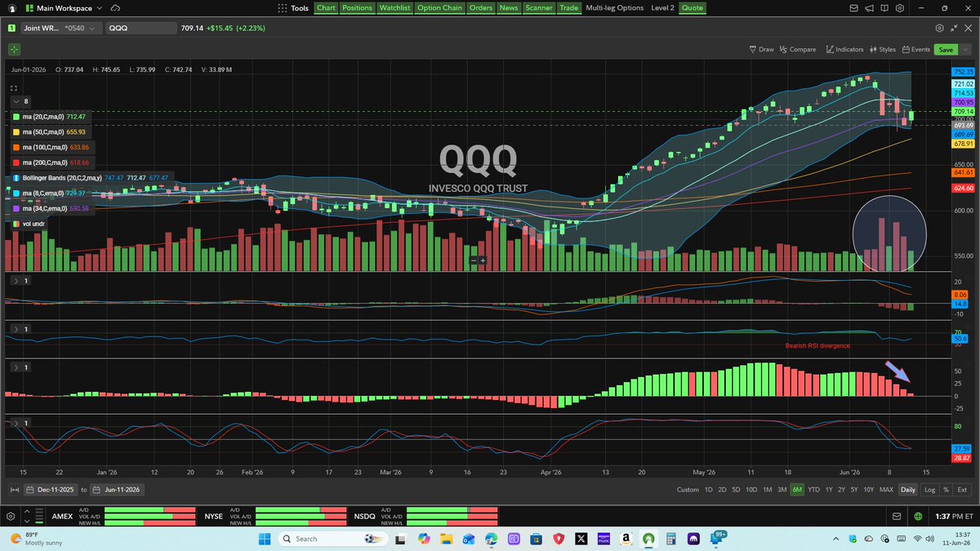Open the Daily interval selector
The width and height of the screenshot is (980, 551).
(907, 490)
